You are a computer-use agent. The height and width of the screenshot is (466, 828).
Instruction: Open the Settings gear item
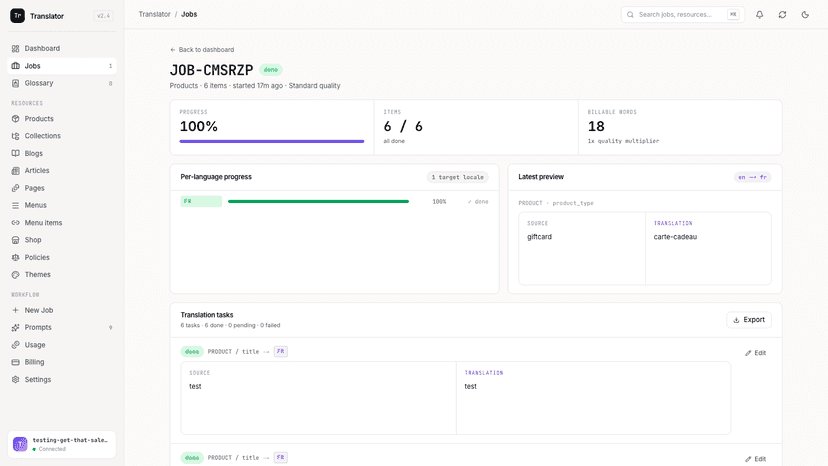click(x=62, y=379)
